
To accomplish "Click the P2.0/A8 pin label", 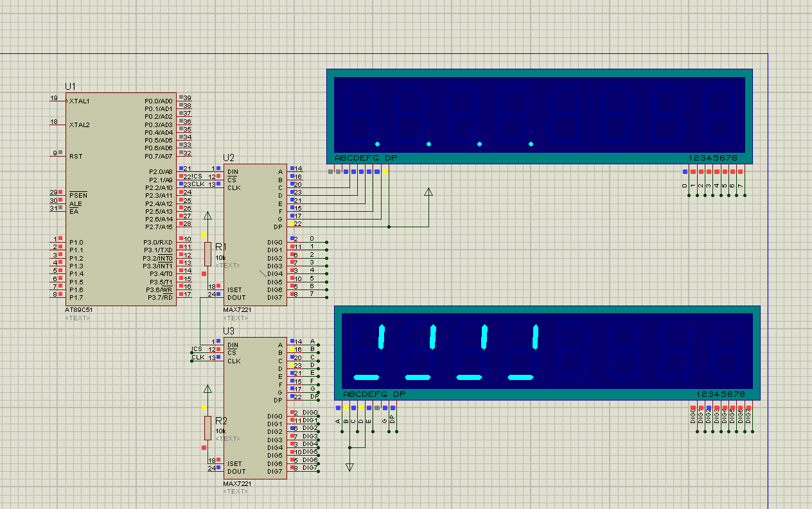I will pyautogui.click(x=161, y=172).
